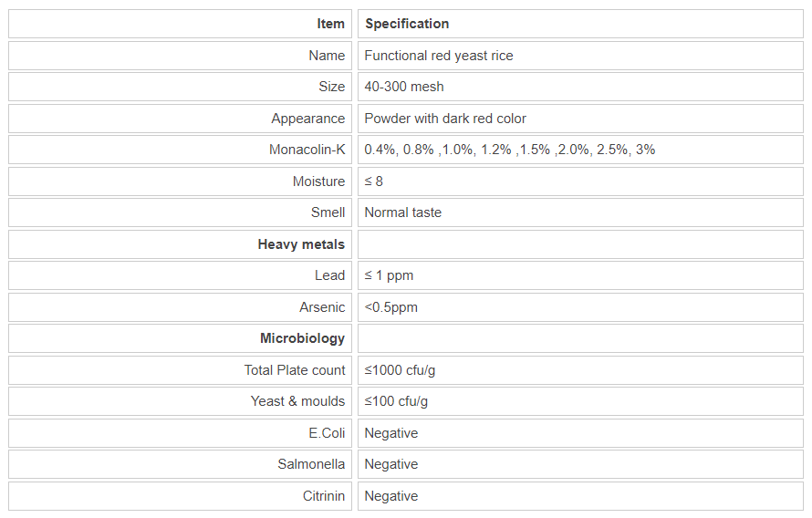Select the Arsenic '<0.5ppm' value
812x518 pixels.
(x=390, y=307)
